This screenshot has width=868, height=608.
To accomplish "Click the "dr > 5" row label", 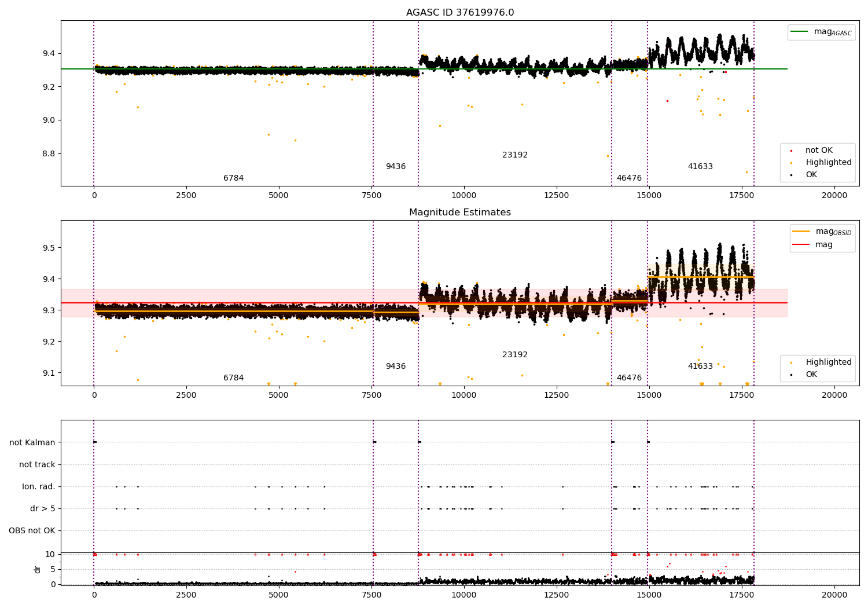I will click(x=43, y=509).
